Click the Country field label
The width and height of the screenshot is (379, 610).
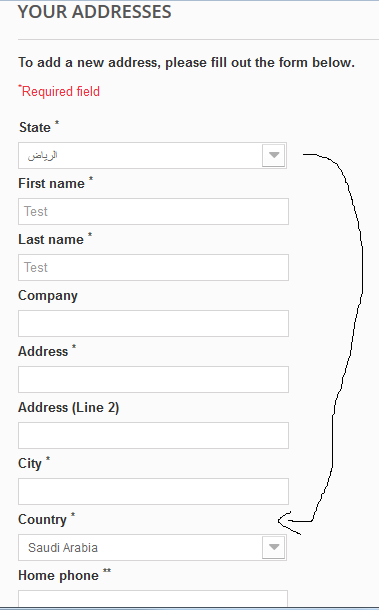coord(42,519)
